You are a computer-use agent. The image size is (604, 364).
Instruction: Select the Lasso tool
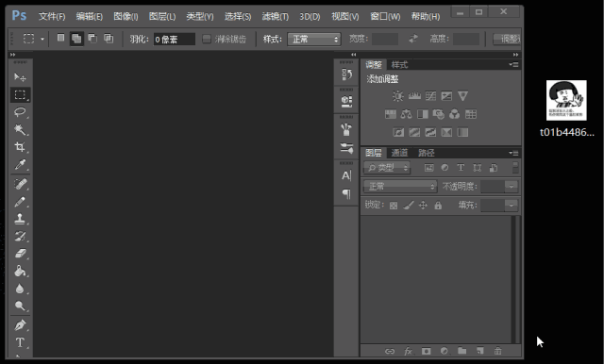coord(20,112)
